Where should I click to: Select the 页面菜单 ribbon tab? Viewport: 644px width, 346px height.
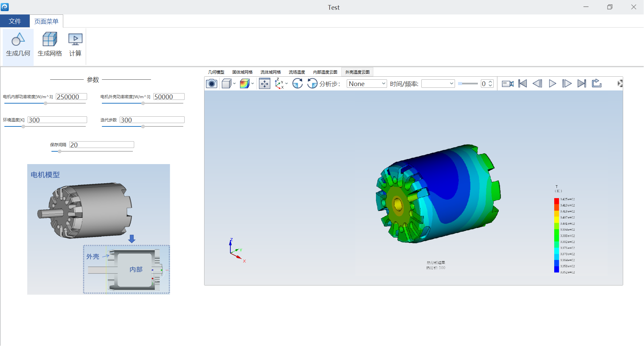click(46, 21)
